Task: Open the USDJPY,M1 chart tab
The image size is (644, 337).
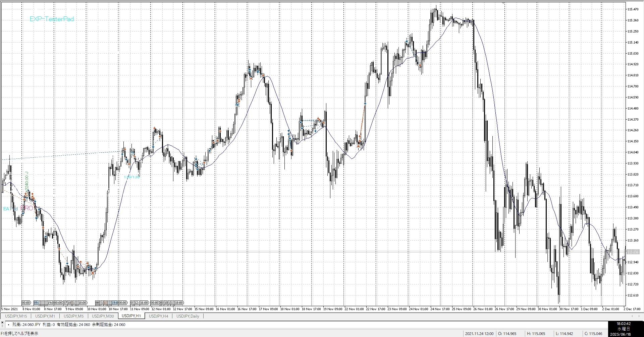Action: point(45,316)
